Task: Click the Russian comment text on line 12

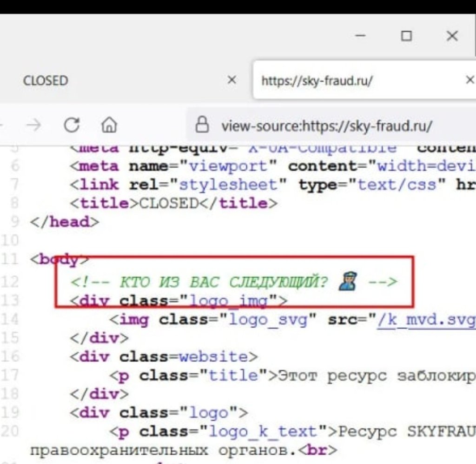Action: pos(223,282)
